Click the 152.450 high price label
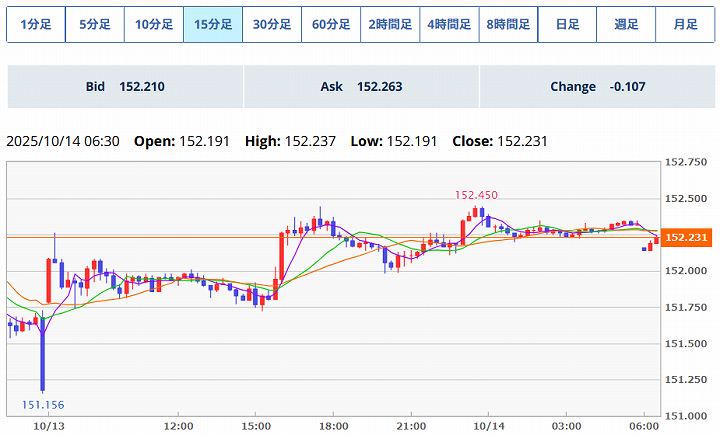Image resolution: width=720 pixels, height=435 pixels. point(476,195)
